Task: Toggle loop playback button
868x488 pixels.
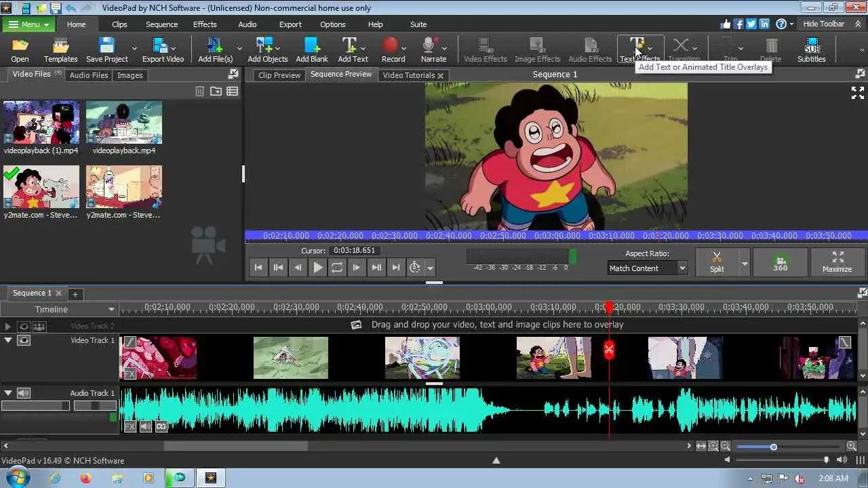Action: pos(337,268)
